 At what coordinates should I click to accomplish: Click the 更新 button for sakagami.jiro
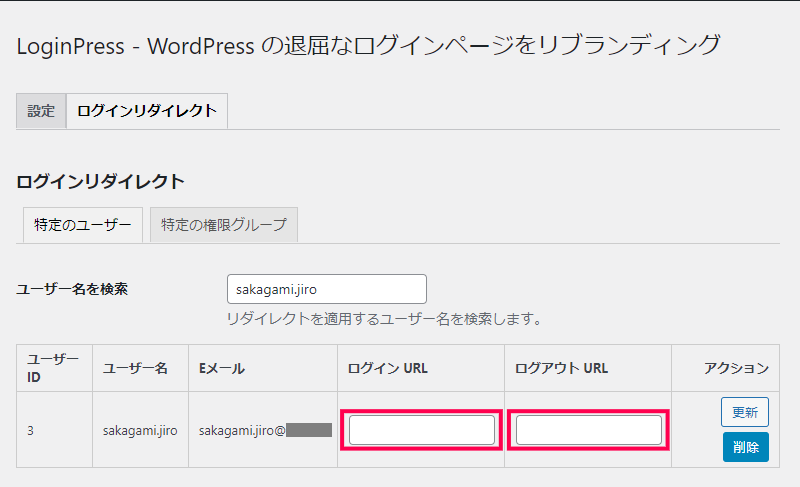[x=745, y=412]
